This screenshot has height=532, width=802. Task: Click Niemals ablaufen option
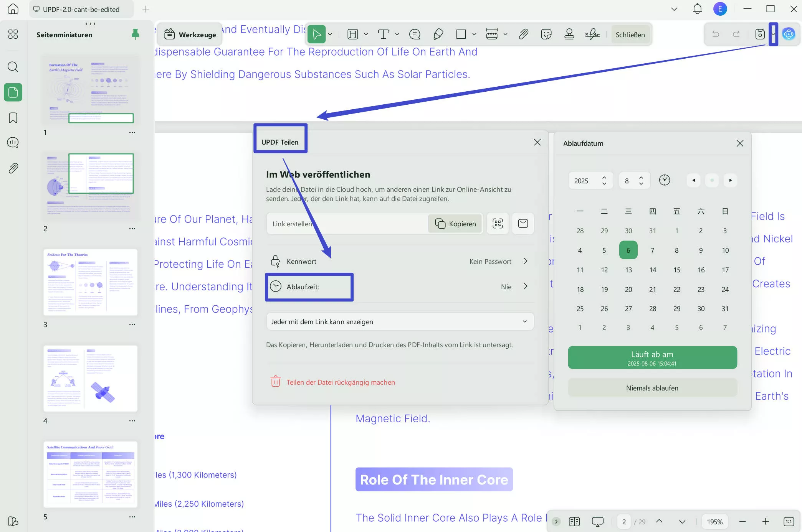coord(652,388)
